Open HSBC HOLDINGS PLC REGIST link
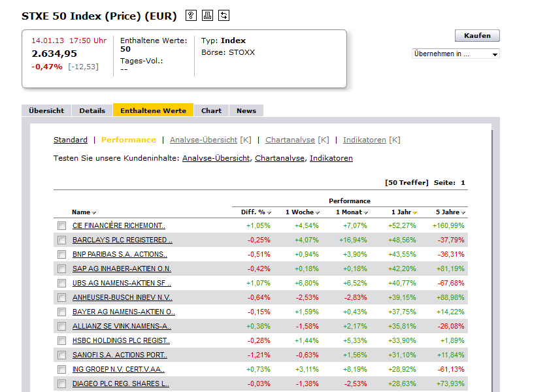The width and height of the screenshot is (547, 392). 121,340
